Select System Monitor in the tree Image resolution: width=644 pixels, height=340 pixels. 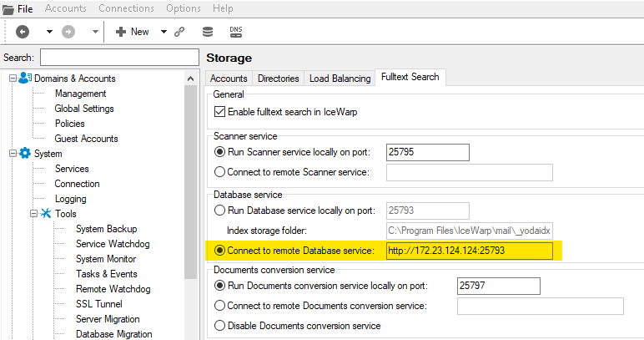(106, 259)
